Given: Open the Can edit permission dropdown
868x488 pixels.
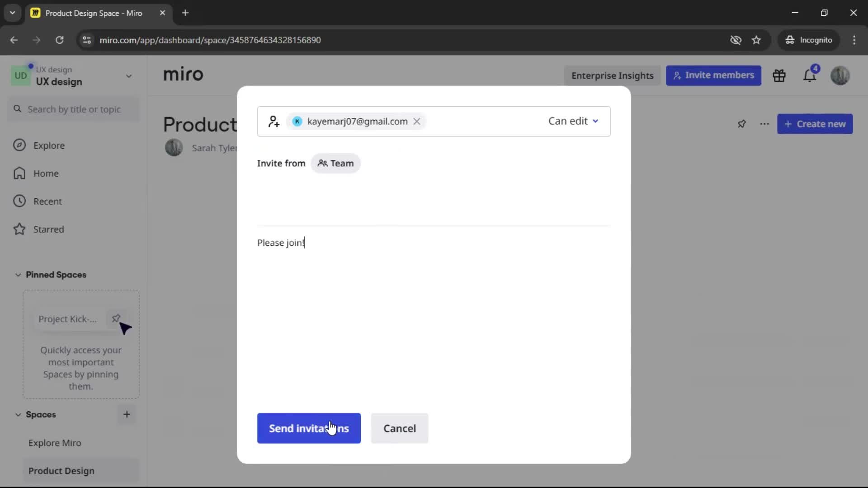Looking at the screenshot, I should (573, 121).
